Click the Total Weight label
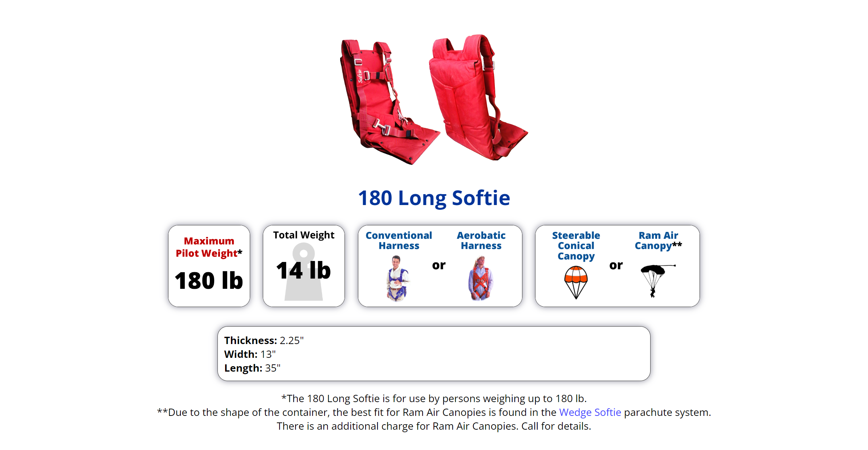Viewport: 868px width, 450px height. point(304,235)
